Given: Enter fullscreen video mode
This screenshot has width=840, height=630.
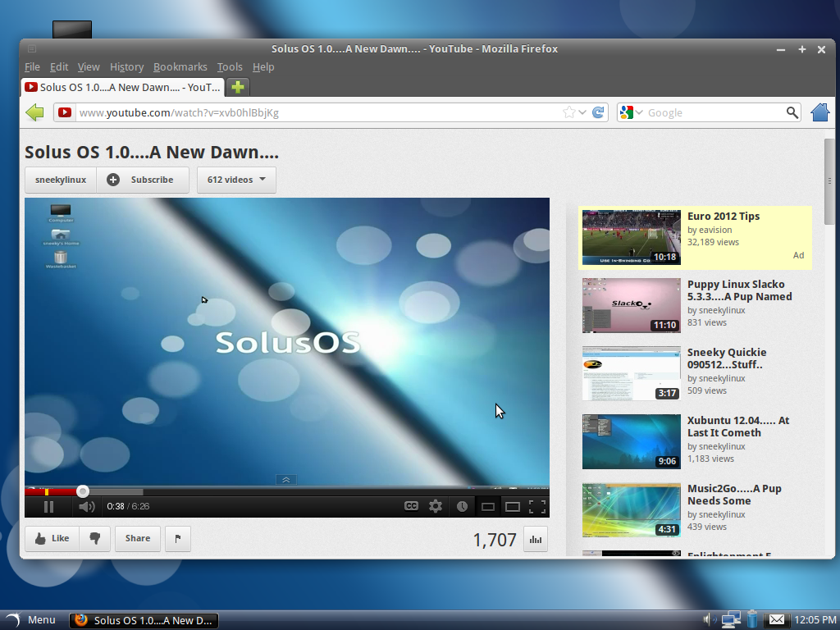Looking at the screenshot, I should (537, 506).
